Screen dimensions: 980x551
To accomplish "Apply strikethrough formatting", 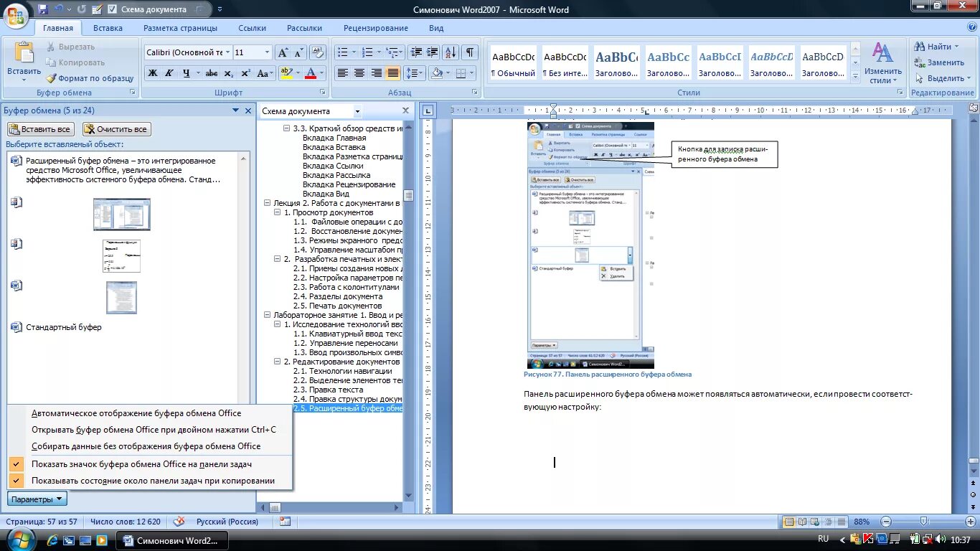I will point(211,73).
